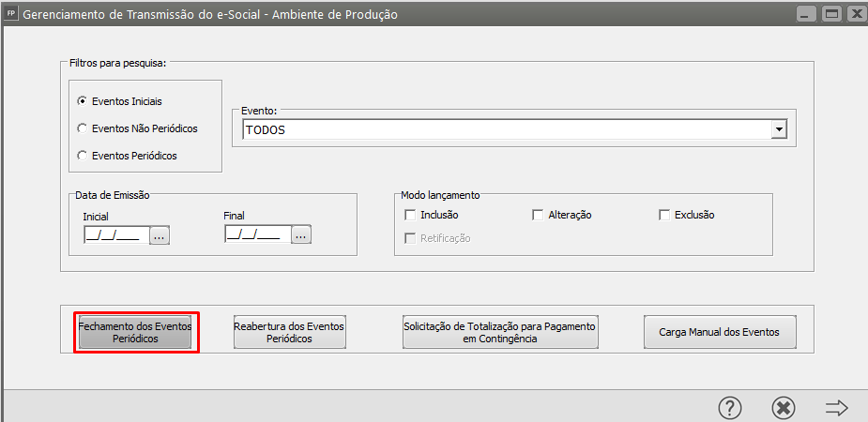Expand the Evento dropdown arrow

[x=778, y=130]
